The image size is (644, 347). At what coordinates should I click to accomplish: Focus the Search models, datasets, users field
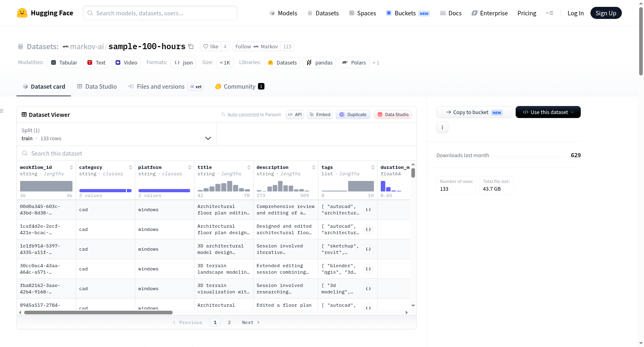click(x=160, y=13)
